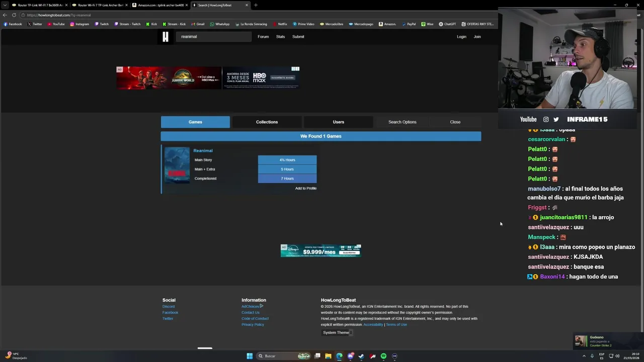Open Discord from the taskbar
Image resolution: width=644 pixels, height=362 pixels.
[350, 356]
